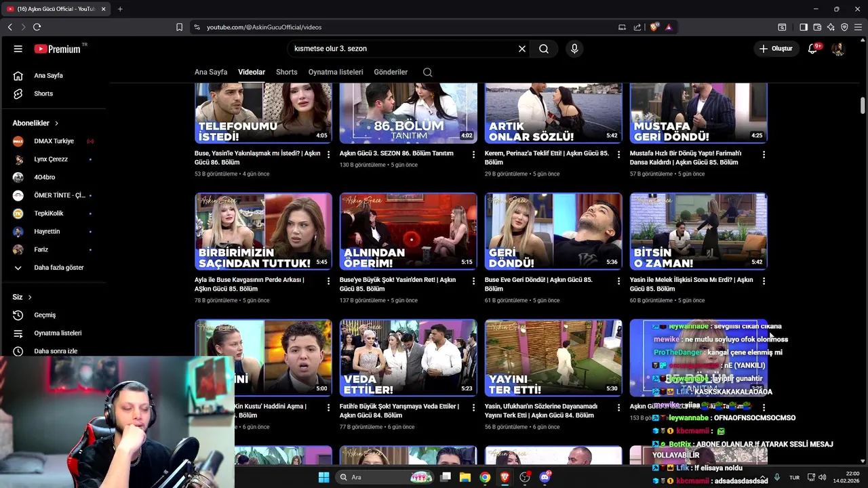Open the YouTube hamburger guide menu
This screenshot has height=488, width=868.
(x=18, y=49)
